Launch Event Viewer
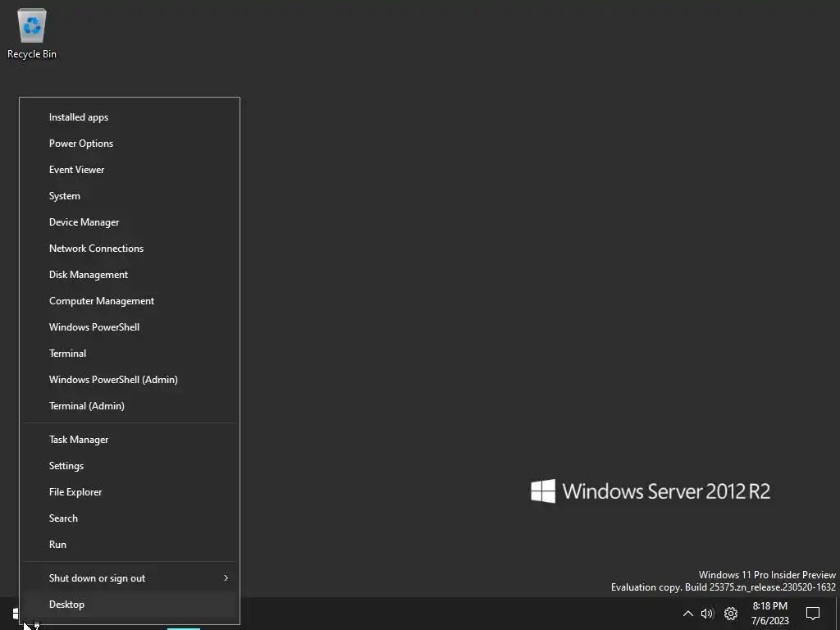Screen dimensions: 840x630 (130, 170)
